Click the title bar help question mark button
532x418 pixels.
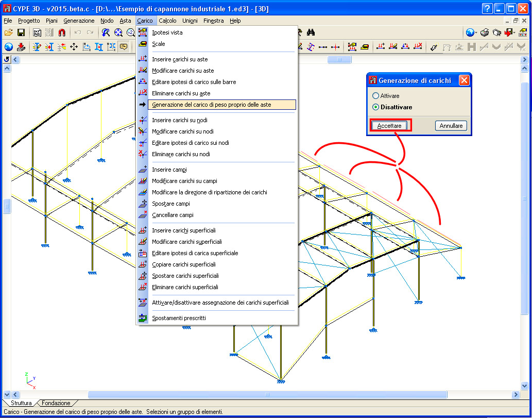pyautogui.click(x=487, y=8)
